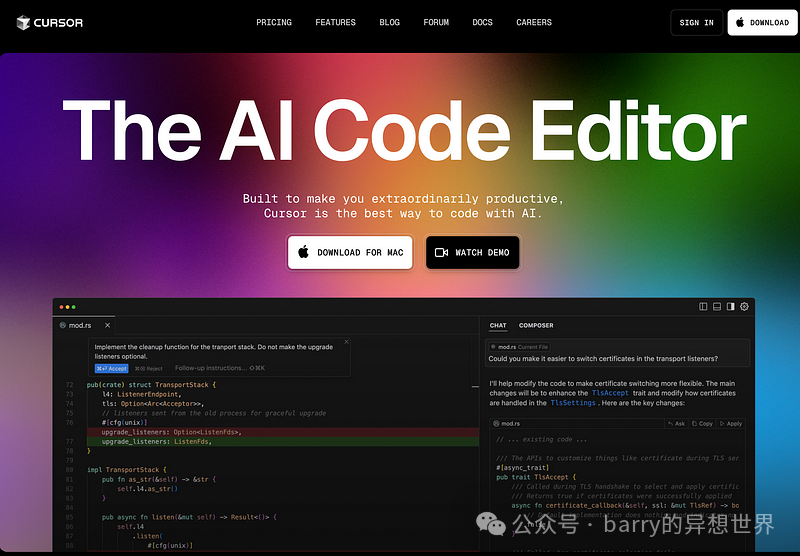Click the mod.rs Current File chip
The width and height of the screenshot is (800, 556).
519,347
